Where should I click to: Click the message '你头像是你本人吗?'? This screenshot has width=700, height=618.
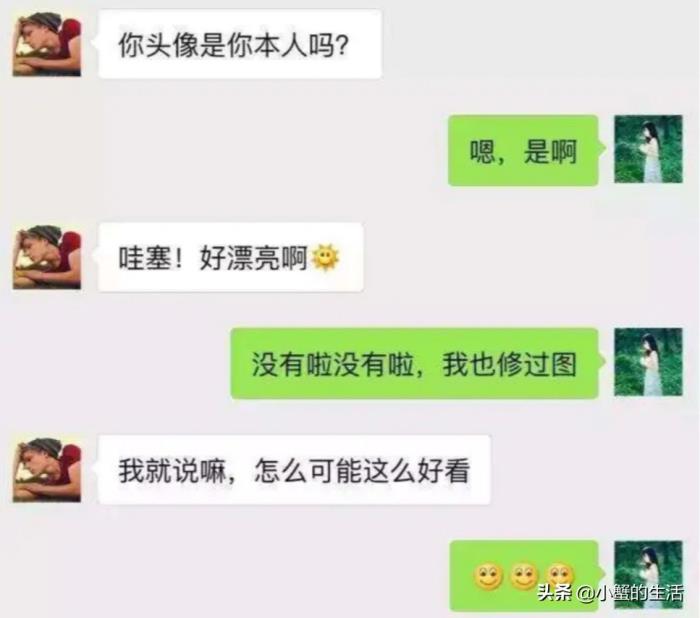(240, 44)
